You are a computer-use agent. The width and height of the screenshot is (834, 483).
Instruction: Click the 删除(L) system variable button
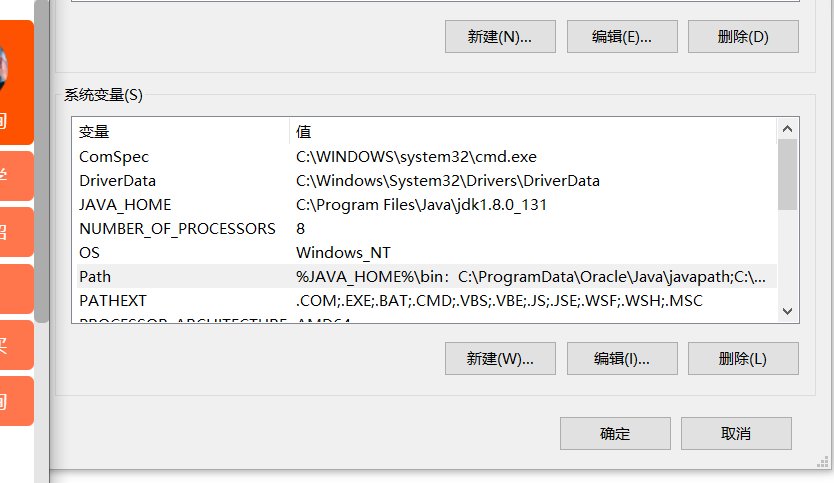(743, 359)
